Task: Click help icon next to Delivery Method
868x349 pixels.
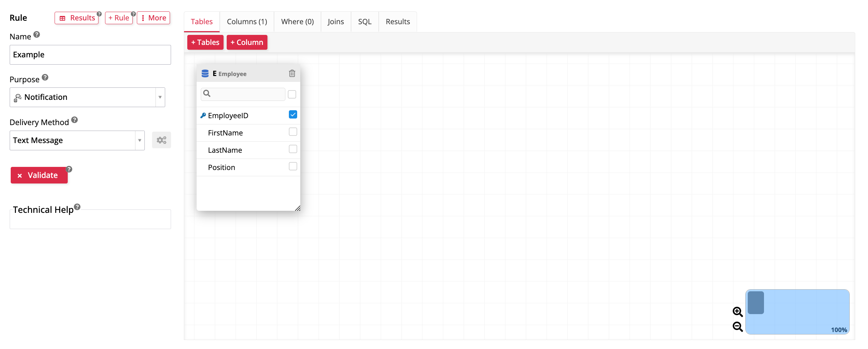Action: click(x=74, y=120)
